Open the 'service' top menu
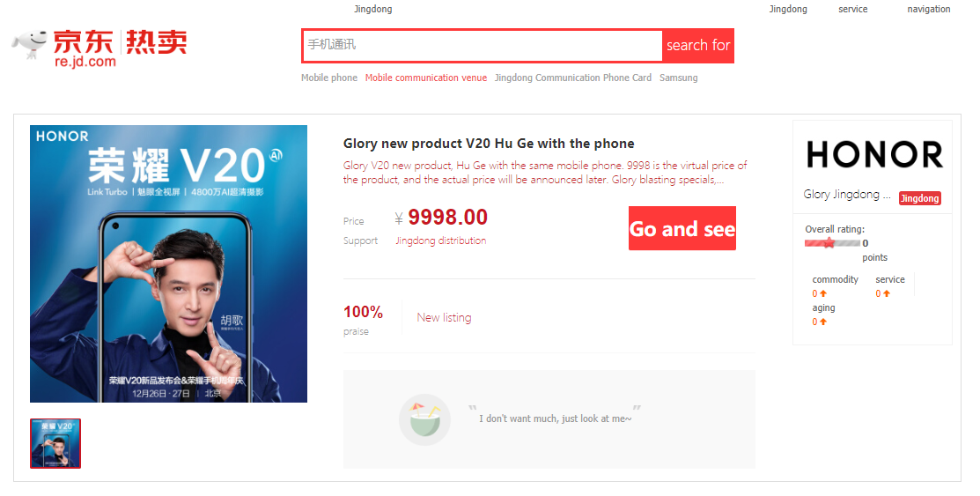This screenshot has height=496, width=980. click(x=853, y=9)
